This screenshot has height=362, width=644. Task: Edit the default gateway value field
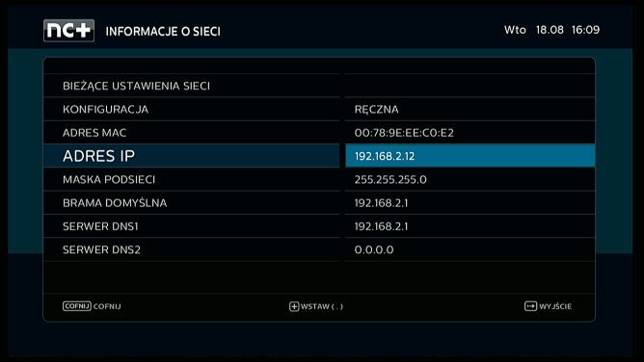pyautogui.click(x=470, y=202)
